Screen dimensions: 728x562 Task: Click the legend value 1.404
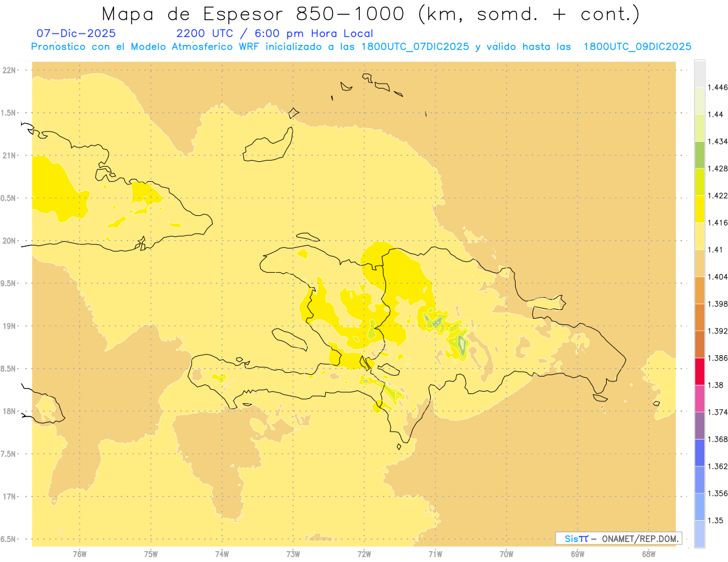pos(718,276)
